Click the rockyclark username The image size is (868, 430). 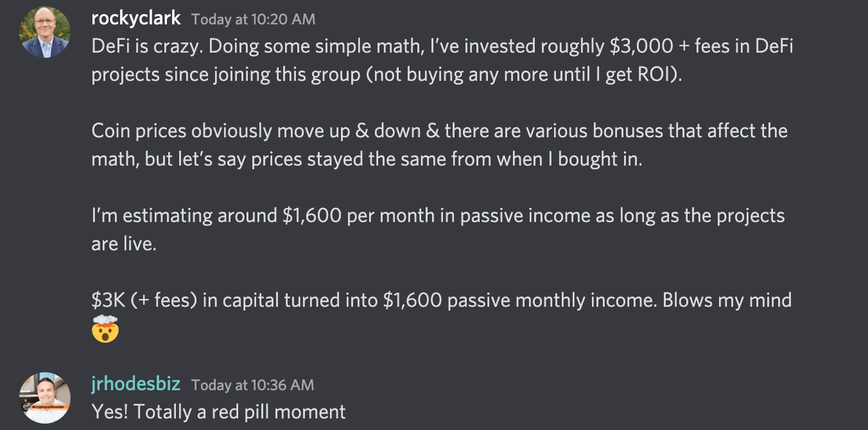[x=137, y=18]
